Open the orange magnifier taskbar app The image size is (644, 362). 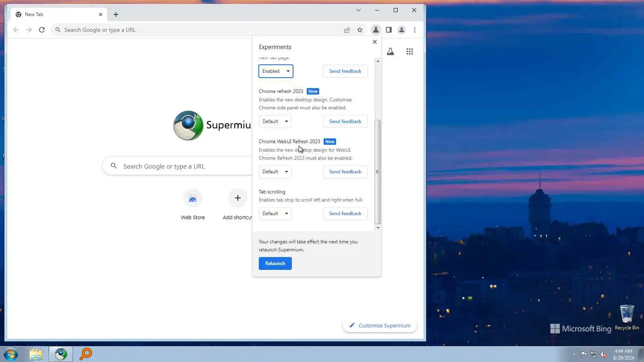tap(86, 354)
